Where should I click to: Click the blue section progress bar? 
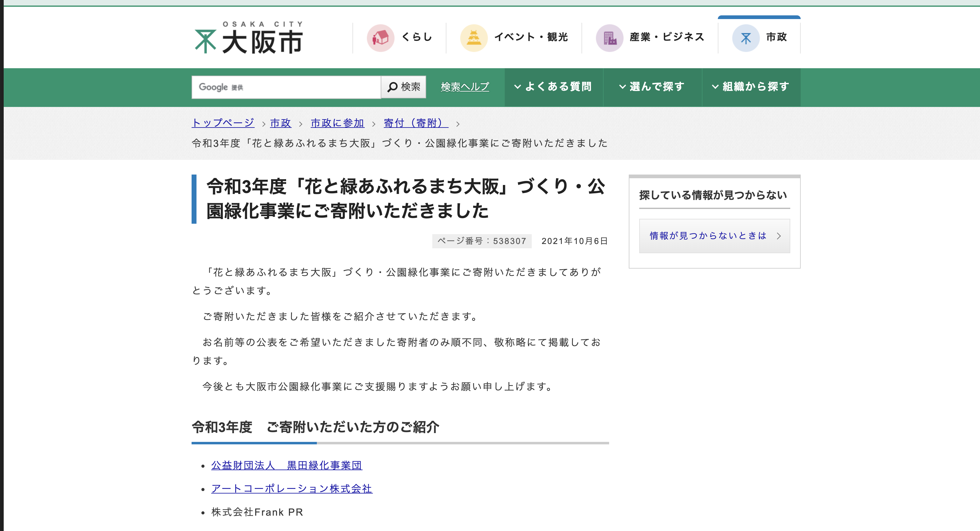coord(254,443)
